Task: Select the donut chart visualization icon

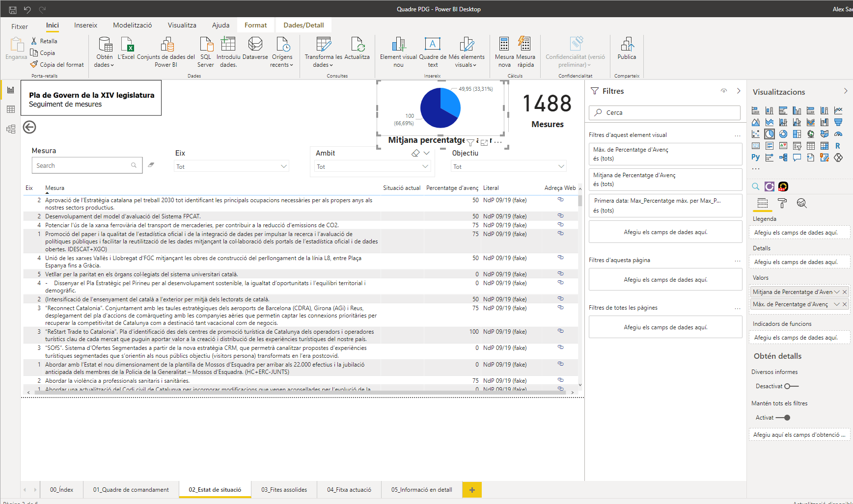Action: click(783, 134)
